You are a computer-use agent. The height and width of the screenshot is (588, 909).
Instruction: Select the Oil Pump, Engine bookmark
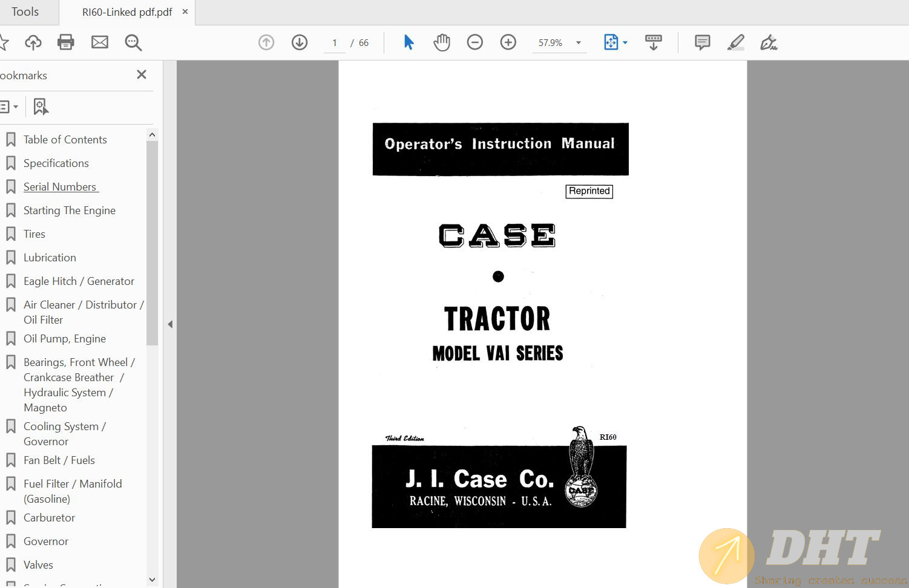[65, 339]
